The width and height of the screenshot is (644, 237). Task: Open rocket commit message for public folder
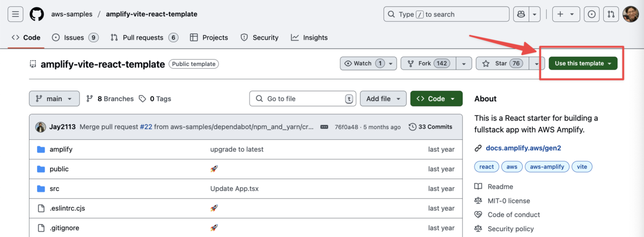(x=214, y=169)
